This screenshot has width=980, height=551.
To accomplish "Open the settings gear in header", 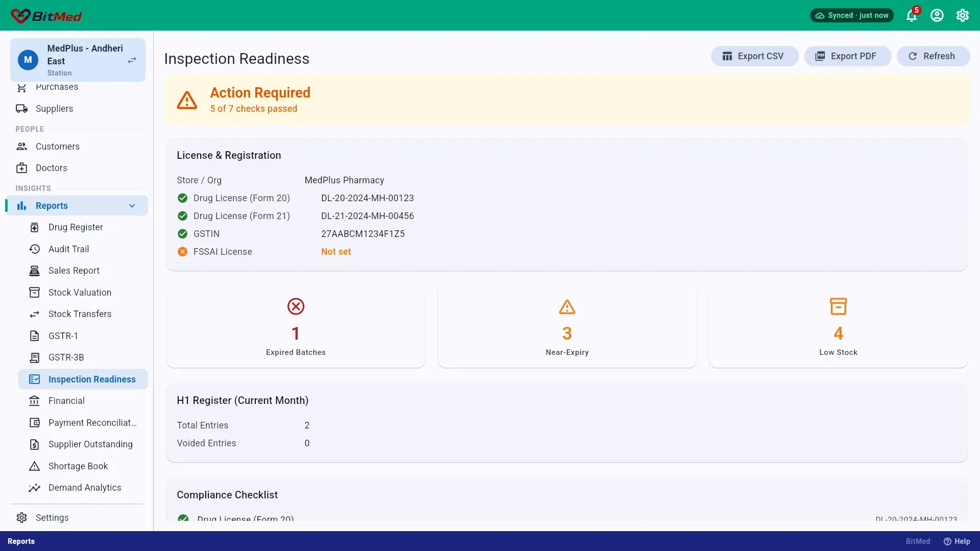I will click(963, 15).
